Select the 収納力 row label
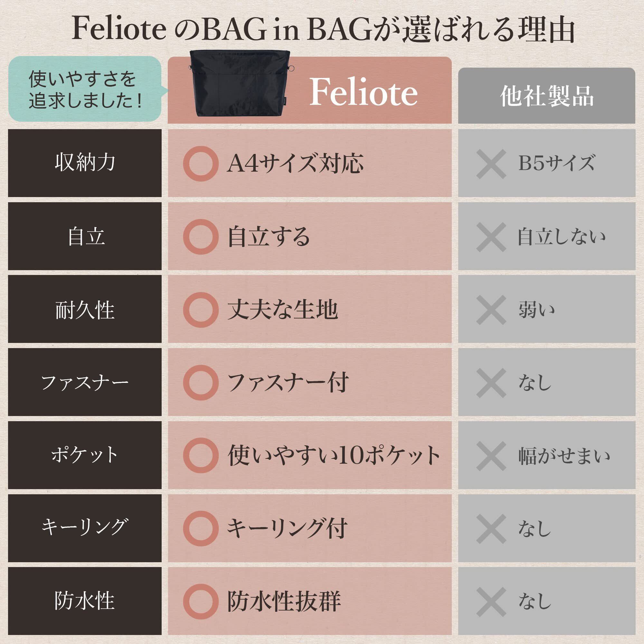This screenshot has height=644, width=644. click(x=85, y=163)
